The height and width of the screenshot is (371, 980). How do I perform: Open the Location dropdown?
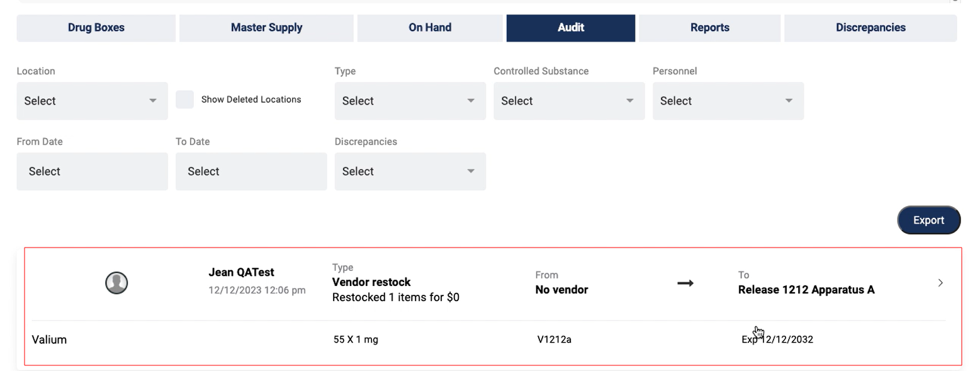[92, 101]
